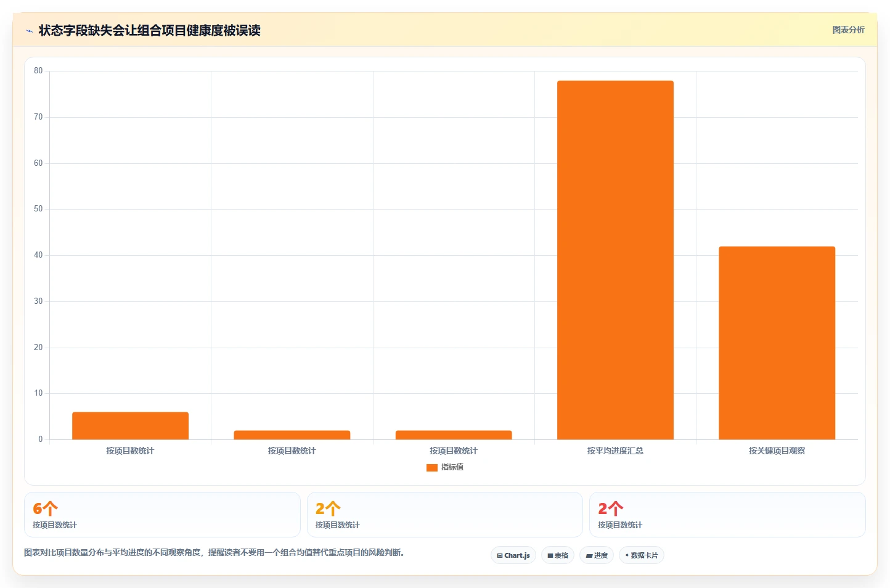890x588 pixels.
Task: Click the short bar with value 6
Action: pyautogui.click(x=130, y=426)
